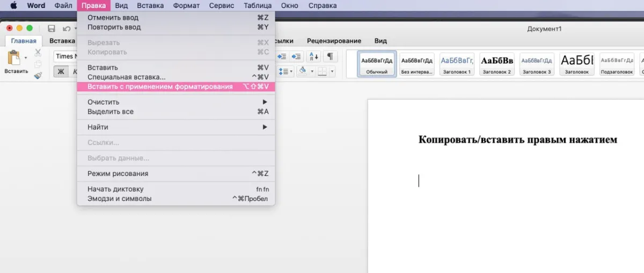Image resolution: width=644 pixels, height=273 pixels.
Task: Click the Undo arrow icon
Action: coord(65,28)
